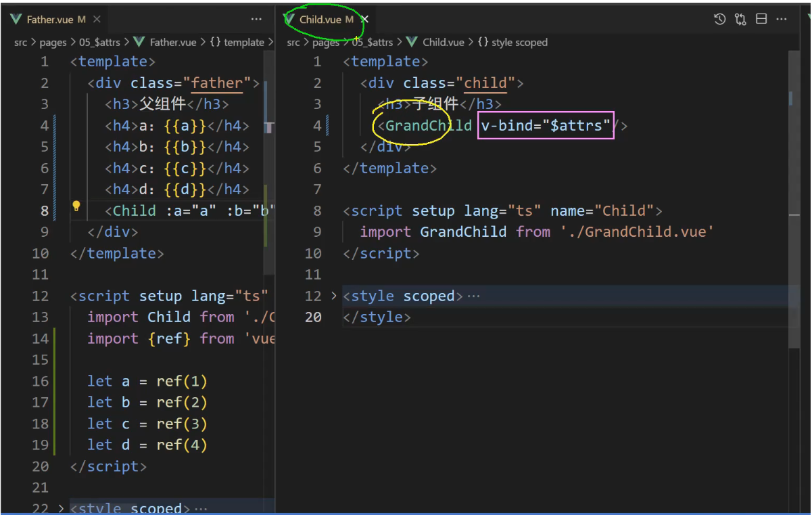Click line number 12 in Child.vue
The height and width of the screenshot is (517, 812).
pos(313,296)
